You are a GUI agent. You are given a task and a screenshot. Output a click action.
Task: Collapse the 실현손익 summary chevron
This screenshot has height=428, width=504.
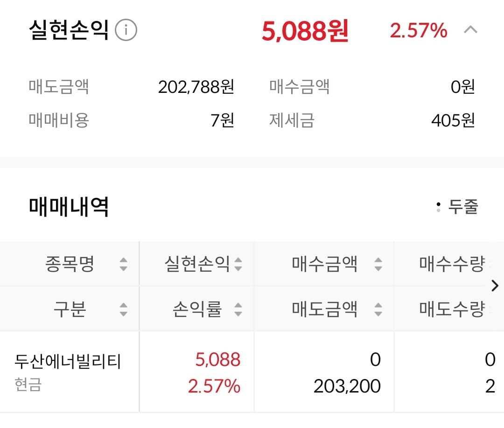470,31
